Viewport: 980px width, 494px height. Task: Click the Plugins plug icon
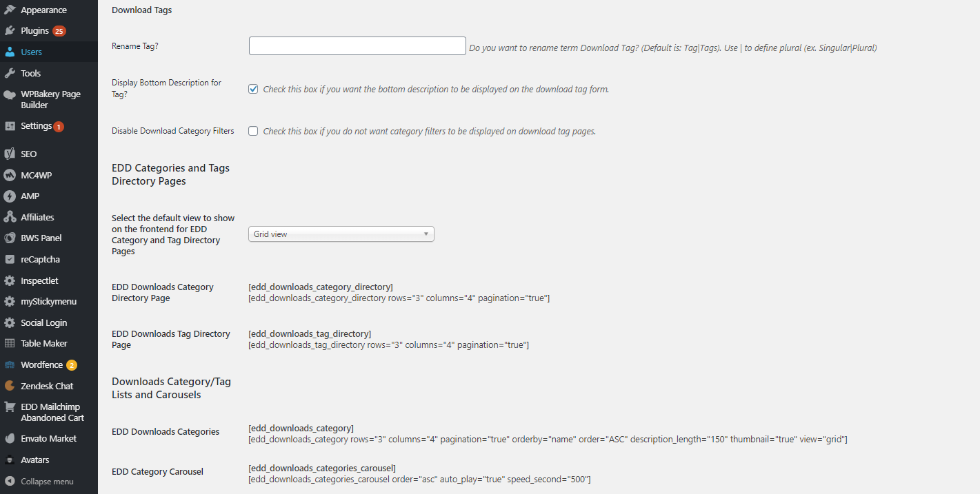pos(10,31)
